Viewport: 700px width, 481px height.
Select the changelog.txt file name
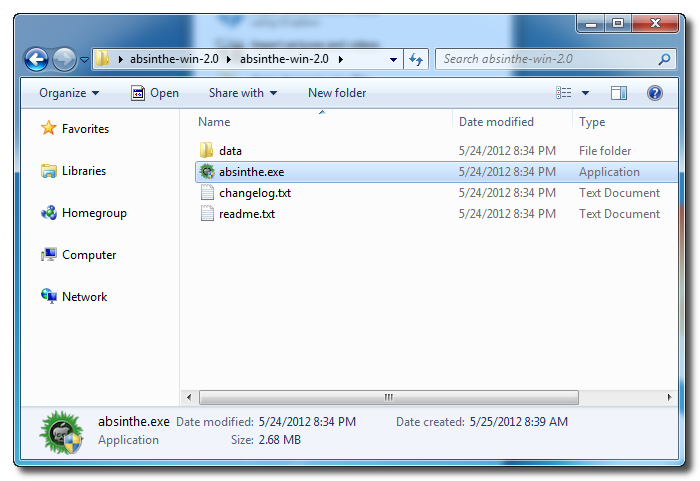click(x=255, y=193)
